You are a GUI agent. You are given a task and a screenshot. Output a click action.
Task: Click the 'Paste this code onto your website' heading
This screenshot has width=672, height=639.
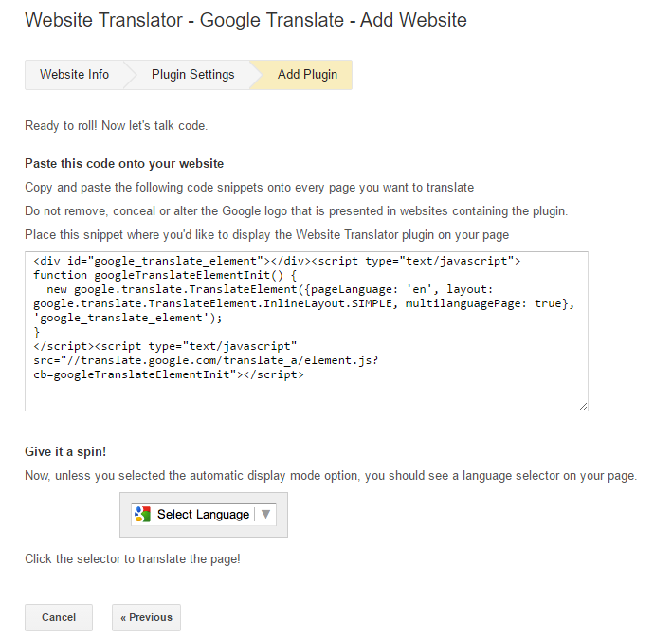tap(124, 164)
